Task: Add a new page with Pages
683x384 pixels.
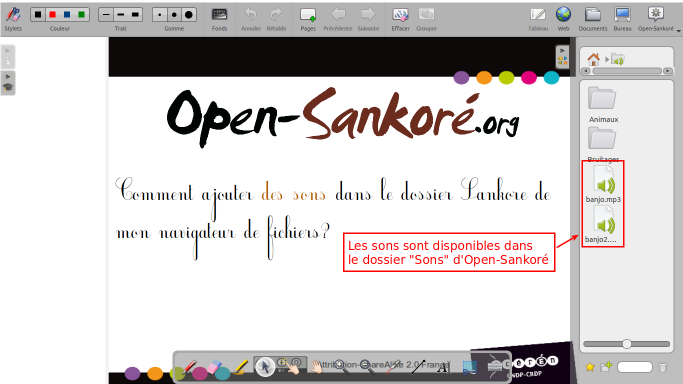Action: [x=308, y=19]
